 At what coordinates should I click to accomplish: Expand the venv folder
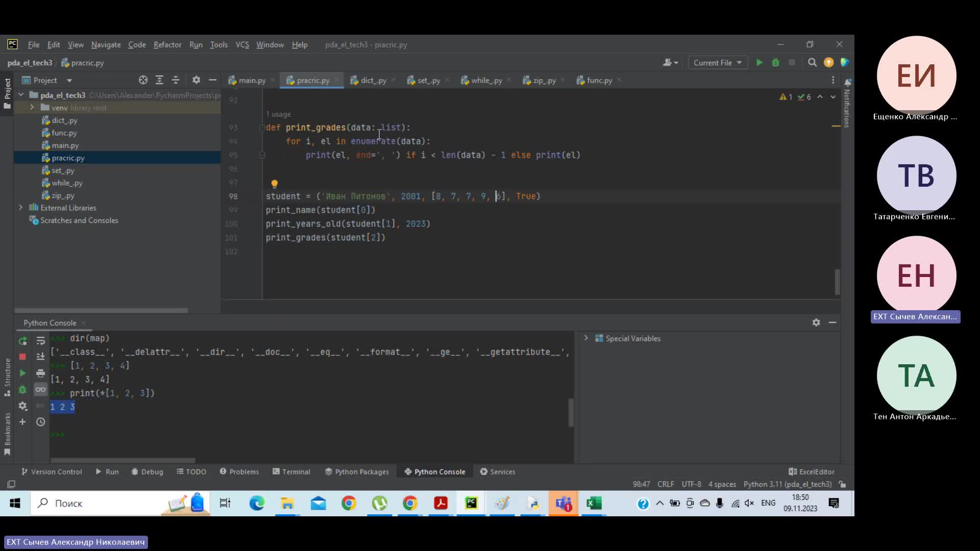[x=32, y=108]
